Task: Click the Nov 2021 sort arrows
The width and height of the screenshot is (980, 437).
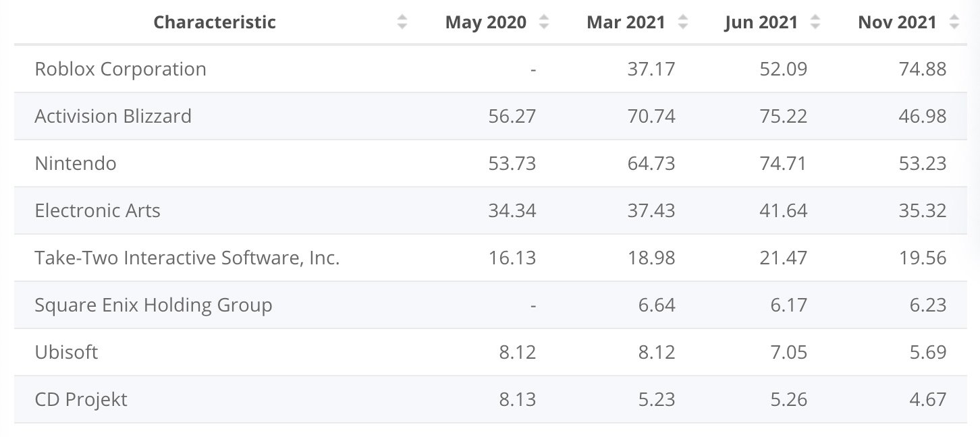Action: (x=954, y=22)
